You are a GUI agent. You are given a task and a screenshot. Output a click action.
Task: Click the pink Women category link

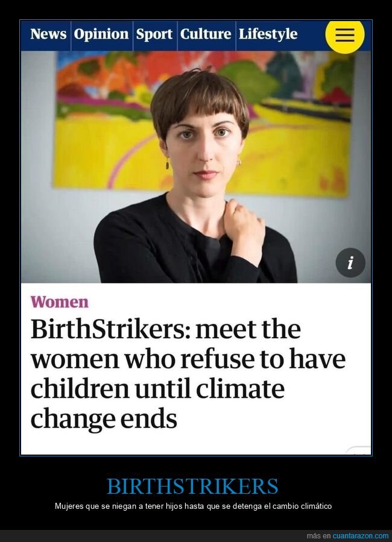(59, 302)
